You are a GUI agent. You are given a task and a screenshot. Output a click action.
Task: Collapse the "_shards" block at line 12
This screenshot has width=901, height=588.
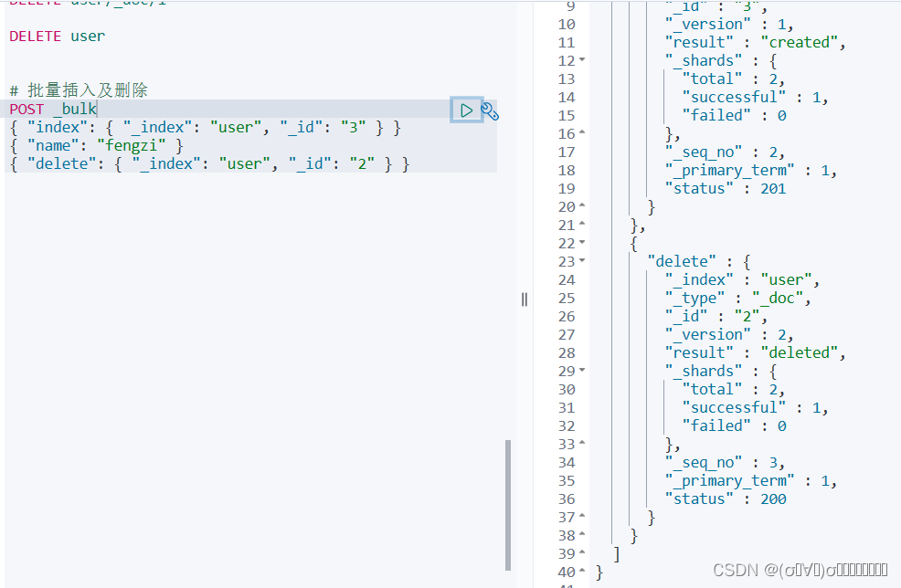tap(582, 59)
